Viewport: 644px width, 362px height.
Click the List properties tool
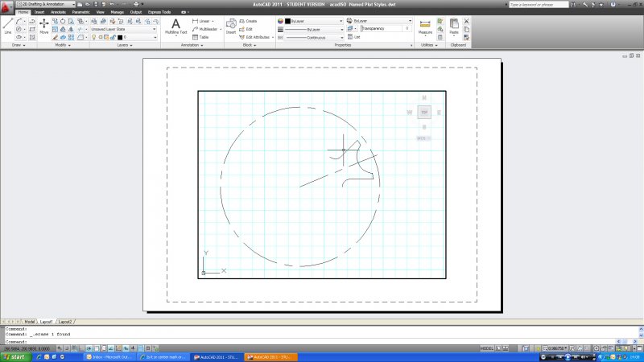[x=354, y=37]
